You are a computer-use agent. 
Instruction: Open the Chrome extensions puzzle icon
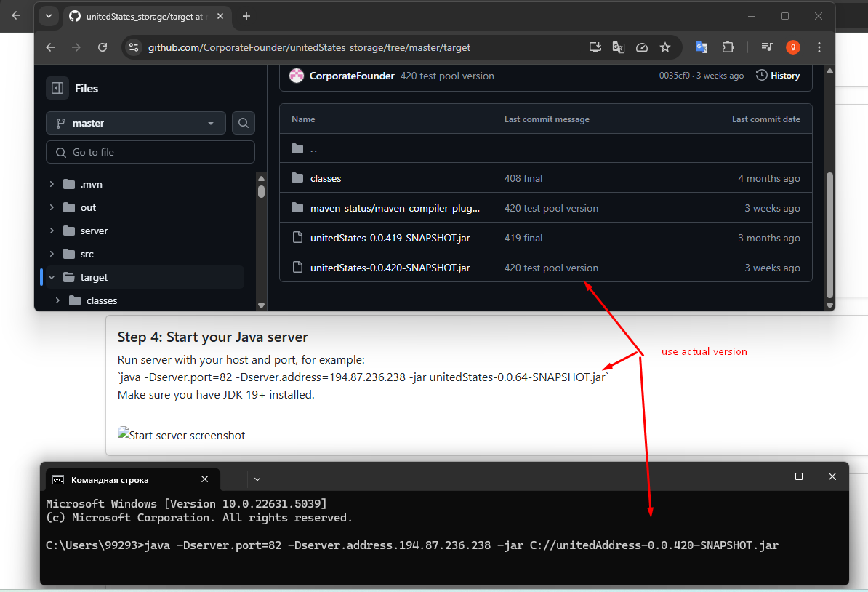(728, 47)
